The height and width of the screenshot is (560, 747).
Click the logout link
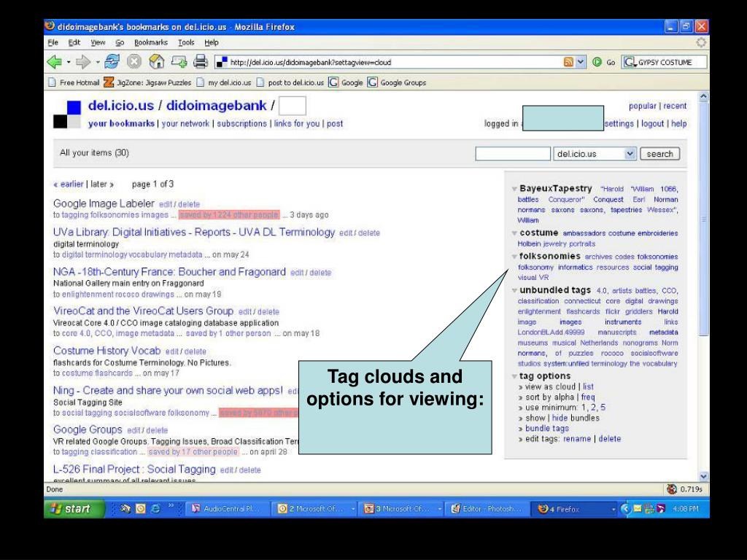[652, 123]
